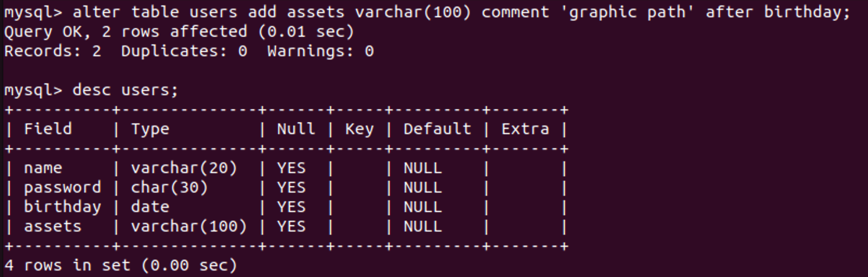Click the 'name' field cell

pyautogui.click(x=43, y=168)
